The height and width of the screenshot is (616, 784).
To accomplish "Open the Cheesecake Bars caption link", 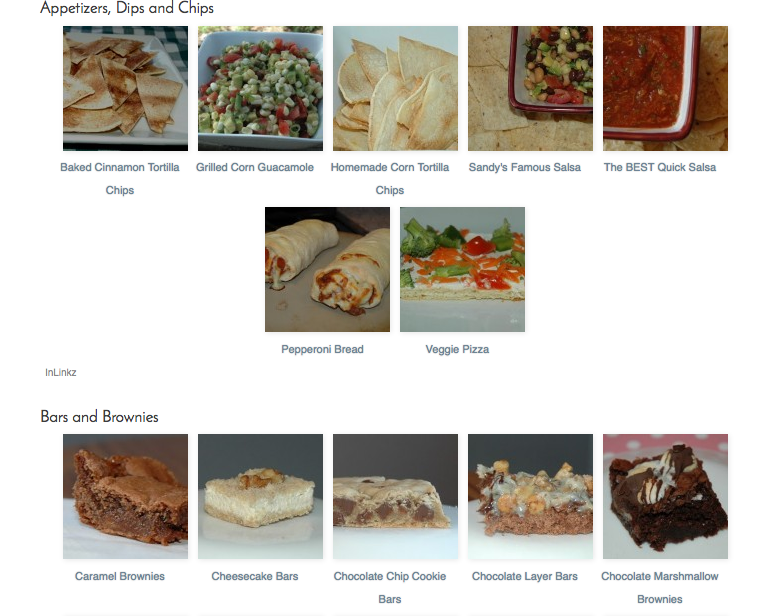I will point(255,576).
